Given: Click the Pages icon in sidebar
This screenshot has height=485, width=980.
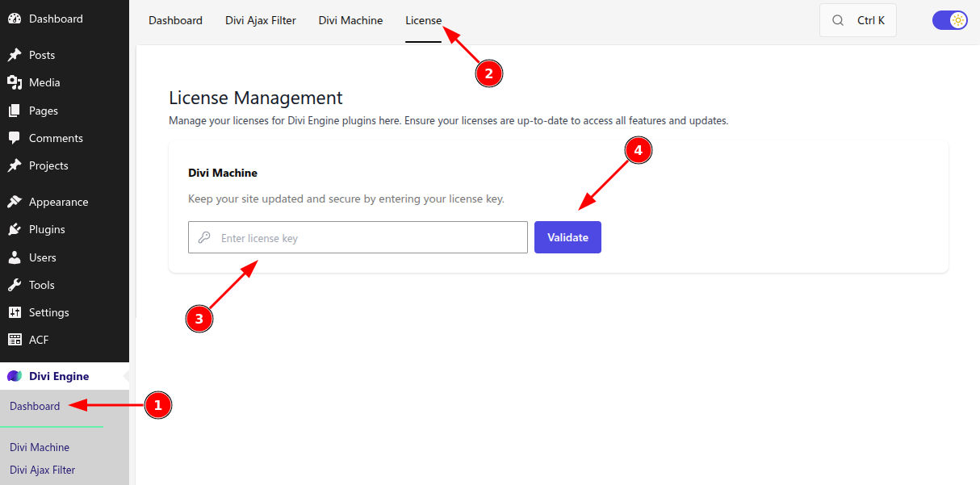Looking at the screenshot, I should [x=15, y=111].
